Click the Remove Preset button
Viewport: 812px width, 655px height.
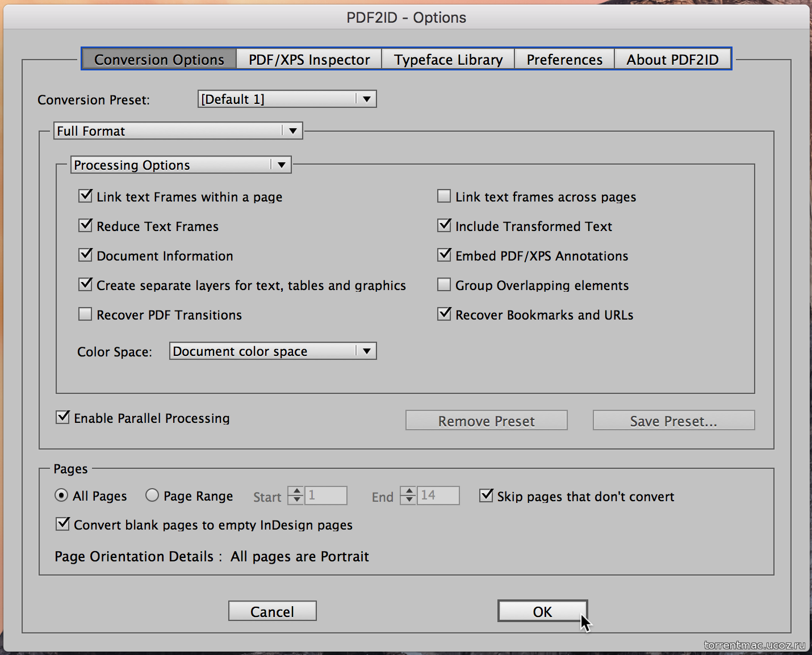(x=487, y=420)
